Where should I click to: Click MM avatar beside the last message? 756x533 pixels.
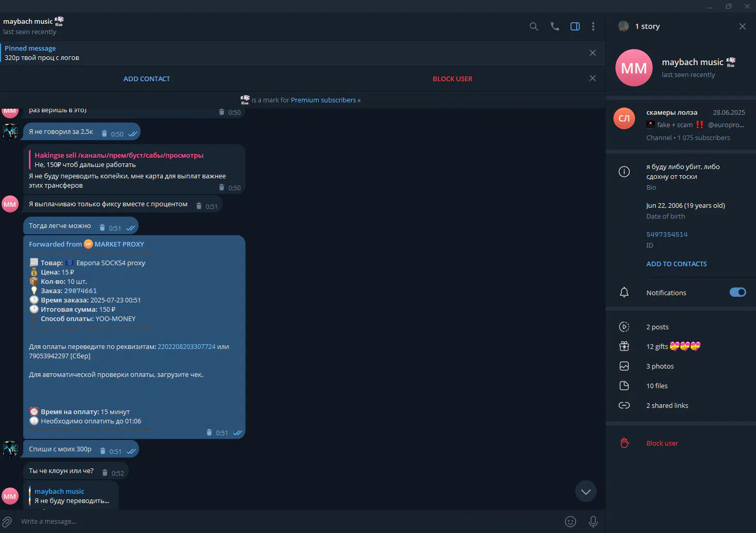point(10,496)
